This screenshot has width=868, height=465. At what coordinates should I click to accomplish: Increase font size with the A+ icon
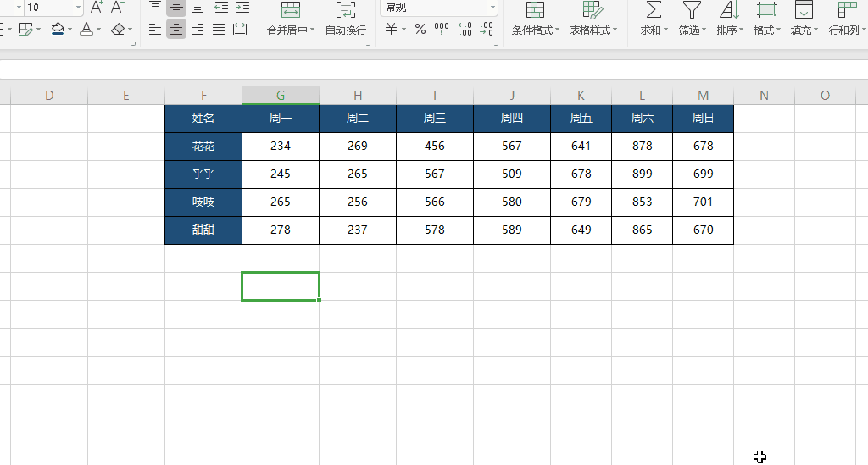97,7
